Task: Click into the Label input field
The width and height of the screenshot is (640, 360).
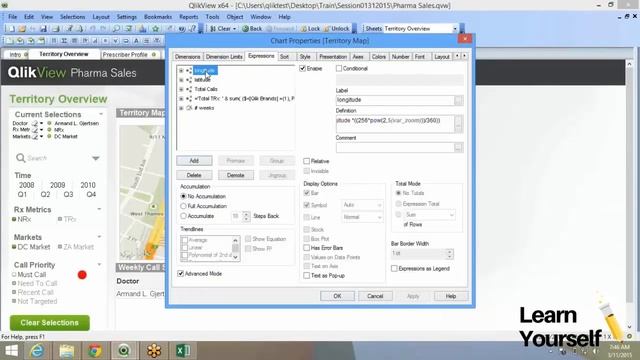Action: pyautogui.click(x=395, y=100)
